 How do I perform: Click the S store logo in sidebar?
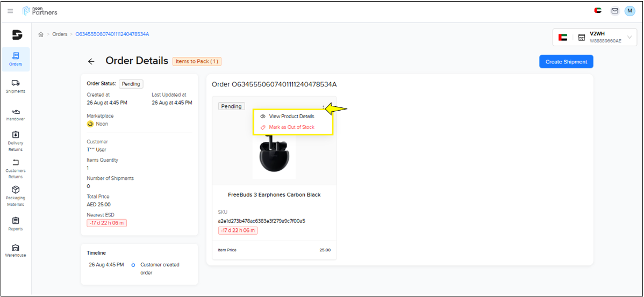[17, 35]
